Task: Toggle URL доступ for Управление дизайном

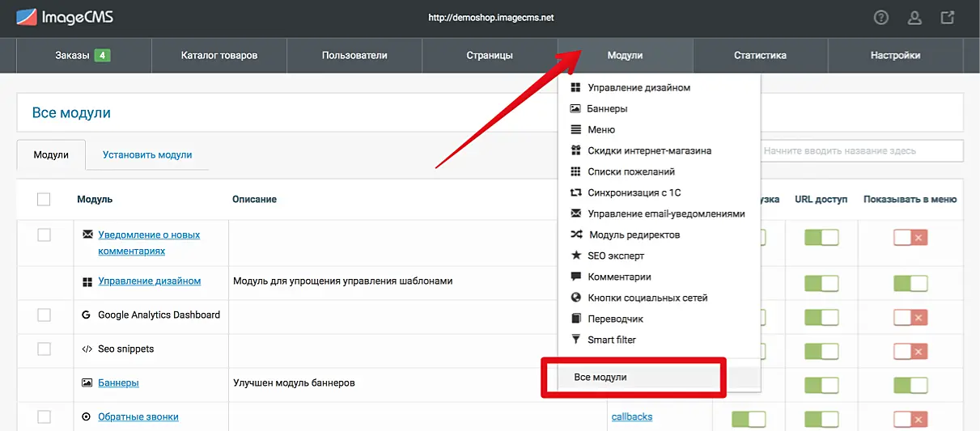Action: tap(821, 283)
